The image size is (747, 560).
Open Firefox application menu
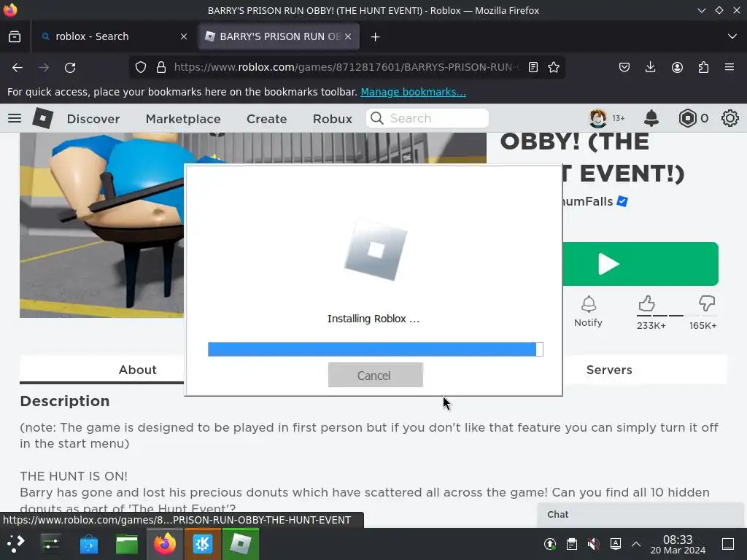pyautogui.click(x=729, y=67)
